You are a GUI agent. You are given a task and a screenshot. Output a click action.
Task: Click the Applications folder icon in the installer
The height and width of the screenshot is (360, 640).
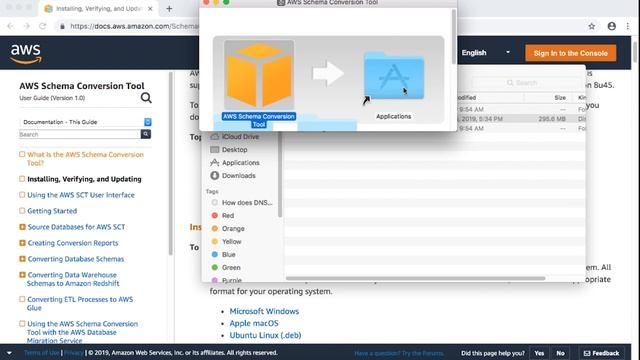(x=393, y=76)
